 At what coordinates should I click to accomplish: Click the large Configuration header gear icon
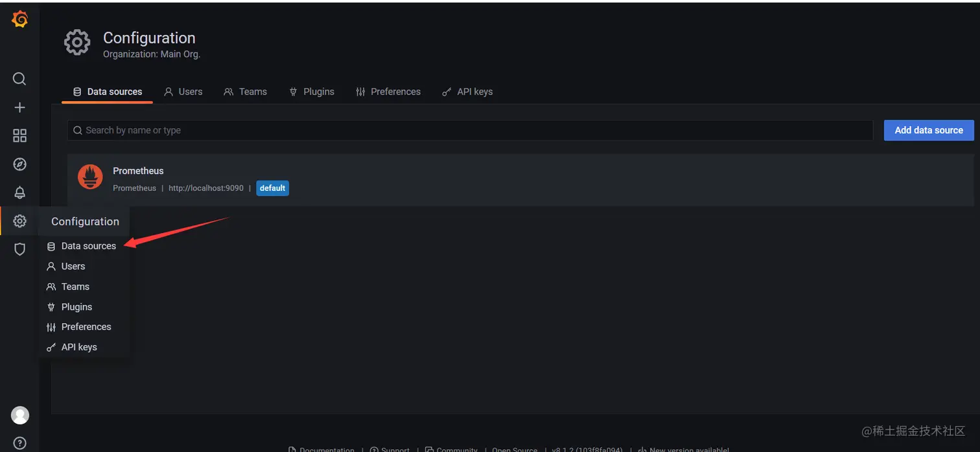tap(77, 43)
